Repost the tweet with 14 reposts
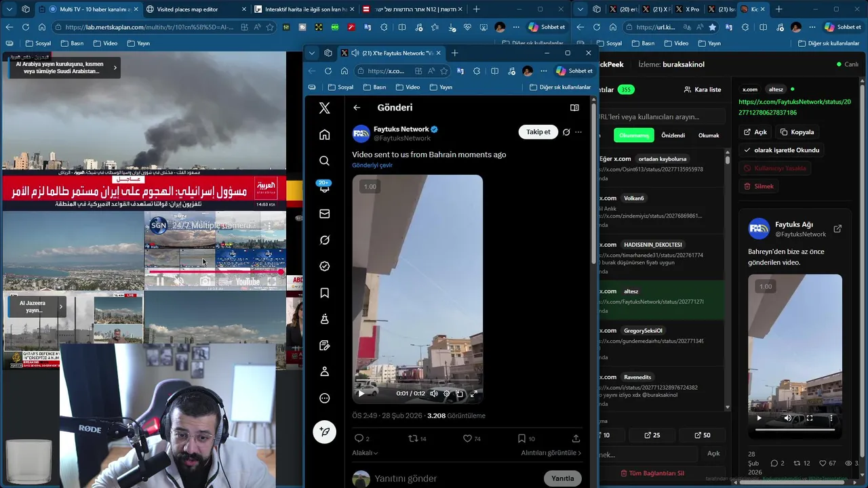Image resolution: width=868 pixels, height=488 pixels. tap(412, 439)
